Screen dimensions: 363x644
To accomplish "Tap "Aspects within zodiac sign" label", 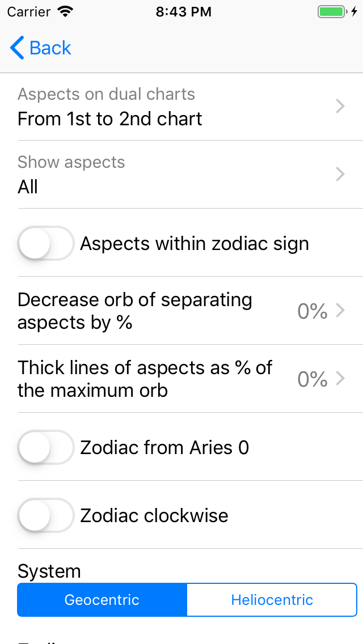I will coord(195,244).
